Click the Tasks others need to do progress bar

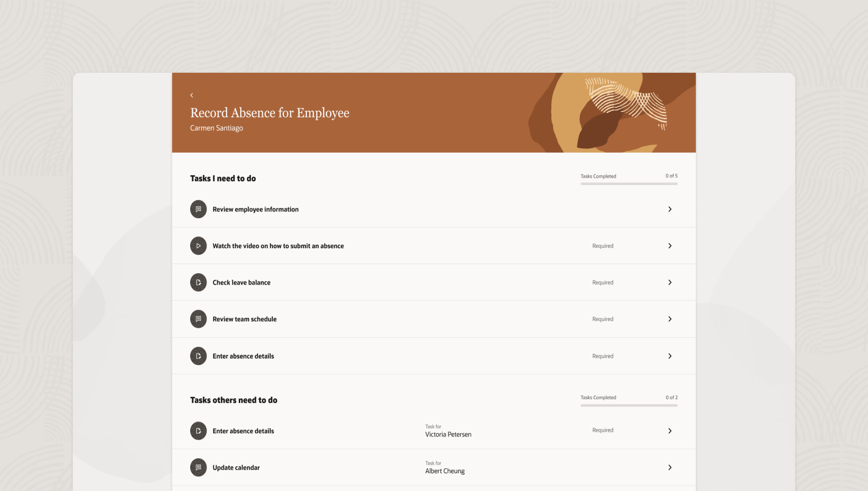[x=629, y=405]
